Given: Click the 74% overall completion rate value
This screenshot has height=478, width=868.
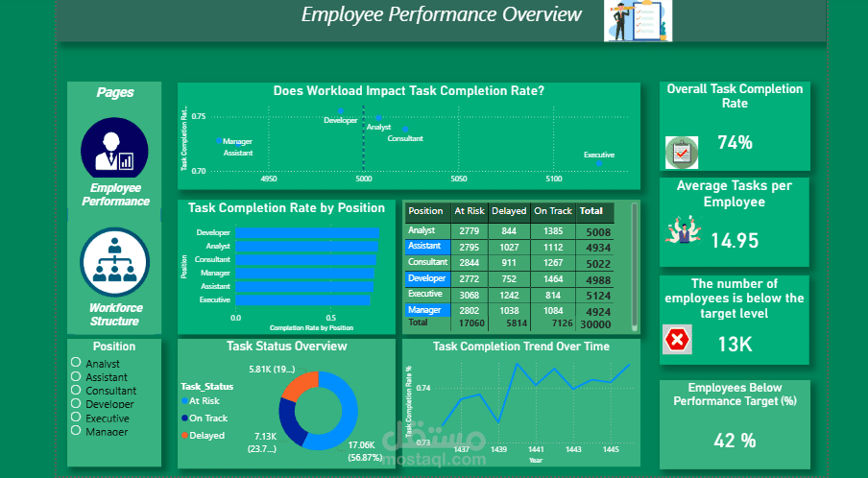Looking at the screenshot, I should coord(735,143).
